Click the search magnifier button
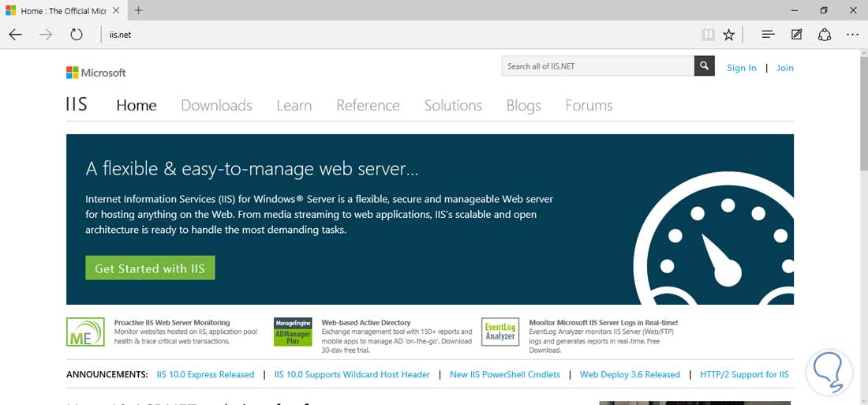868x405 pixels. (704, 66)
